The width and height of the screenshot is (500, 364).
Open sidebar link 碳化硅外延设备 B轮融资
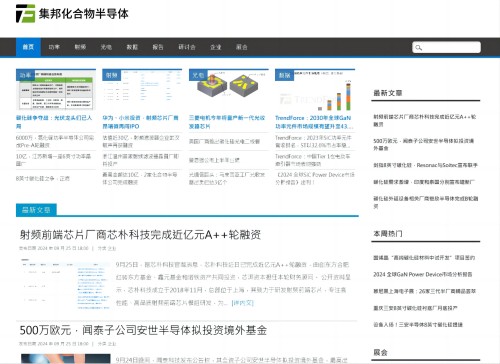tap(425, 202)
